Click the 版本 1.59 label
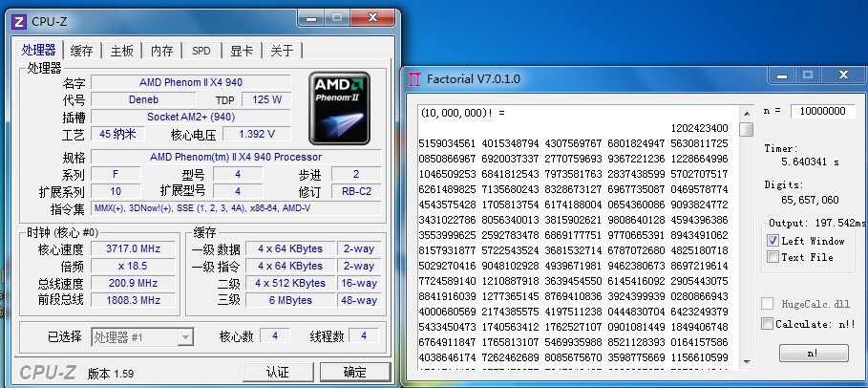Viewport: 868px width, 388px height. tap(110, 374)
